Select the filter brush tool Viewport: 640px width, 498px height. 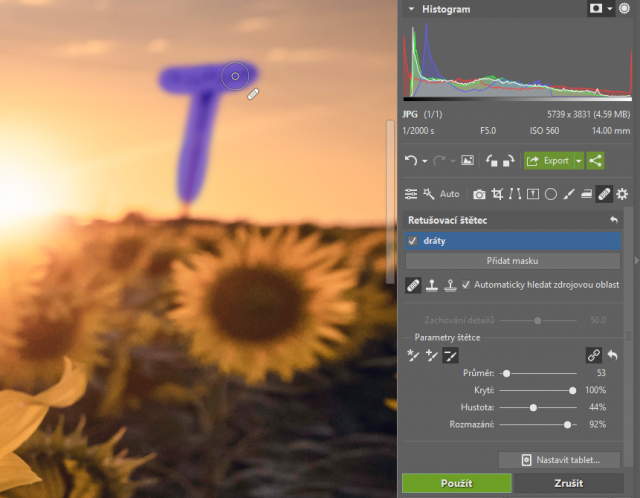(569, 194)
